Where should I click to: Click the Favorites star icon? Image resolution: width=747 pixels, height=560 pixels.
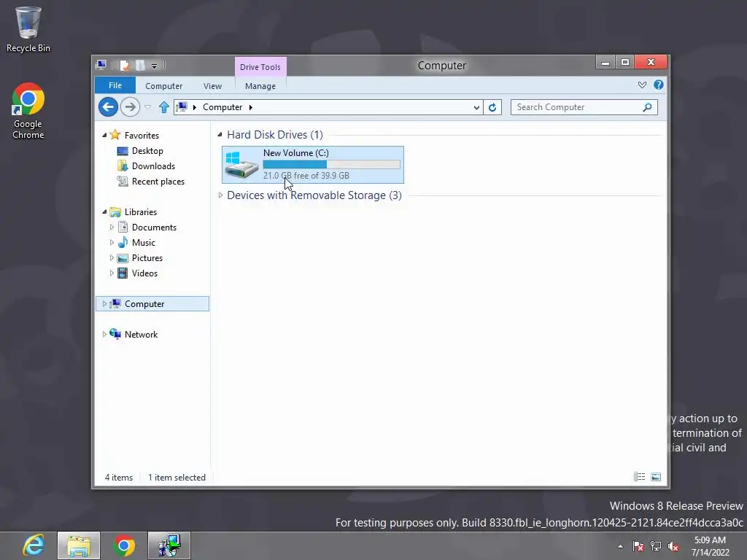click(115, 135)
